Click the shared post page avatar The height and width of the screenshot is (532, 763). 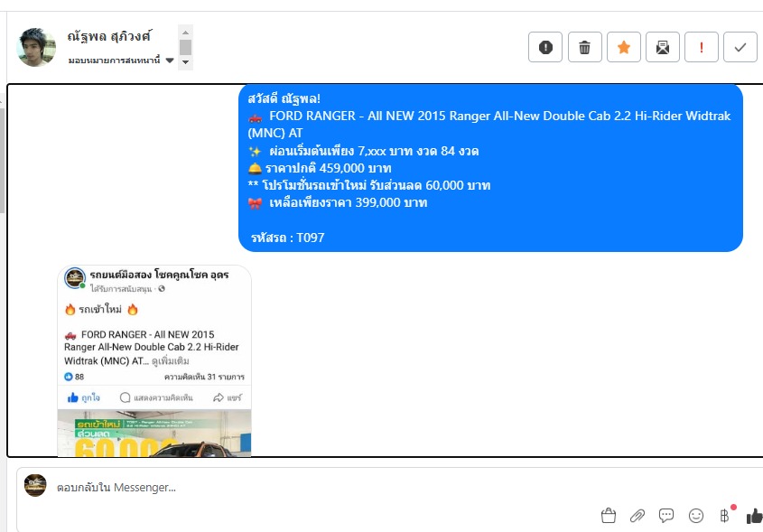[x=75, y=278]
